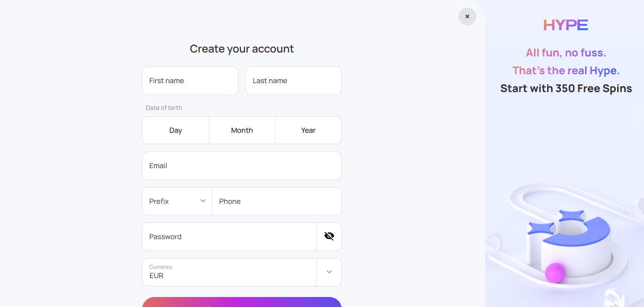The height and width of the screenshot is (307, 644).
Task: Open the phone Prefix dropdown
Action: coord(177,201)
